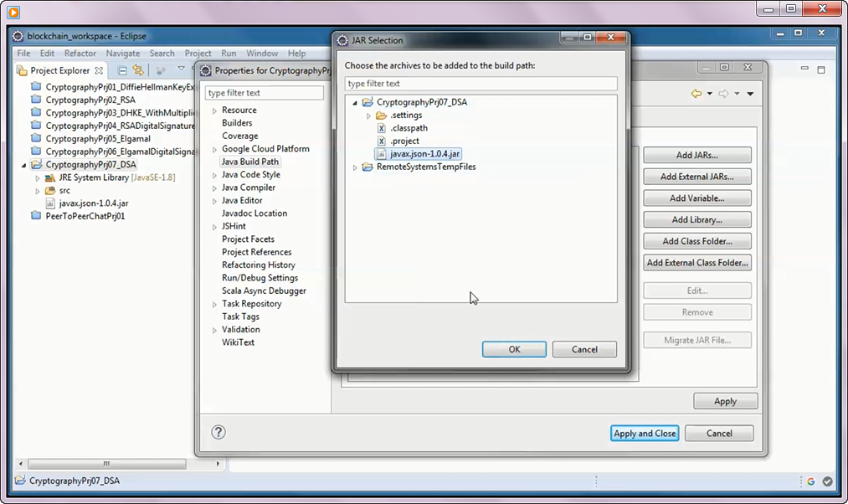
Task: Open the Forward history dropdown arrow
Action: pyautogui.click(x=737, y=94)
